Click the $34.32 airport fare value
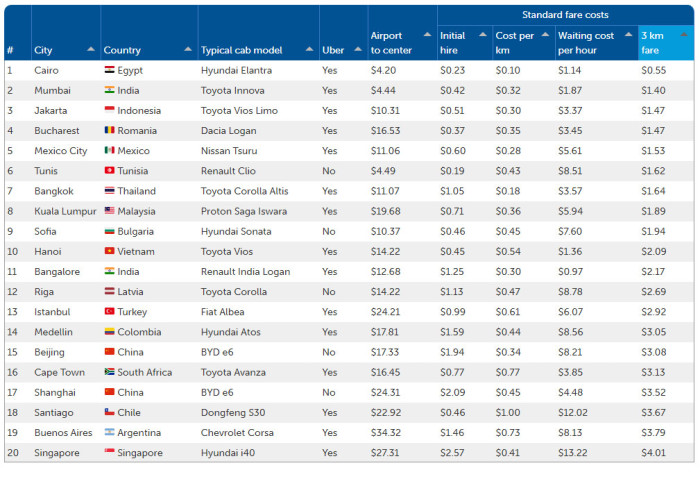 click(386, 432)
